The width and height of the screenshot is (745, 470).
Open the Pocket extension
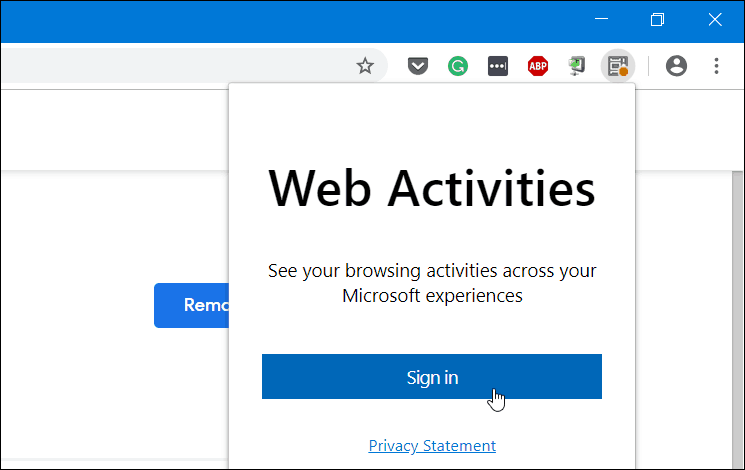click(418, 66)
